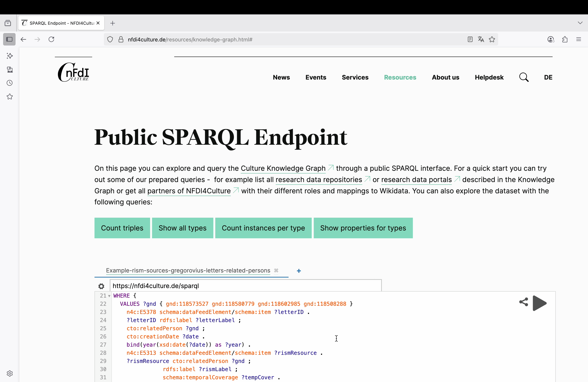Add a new query tab with plus
588x382 pixels.
299,271
